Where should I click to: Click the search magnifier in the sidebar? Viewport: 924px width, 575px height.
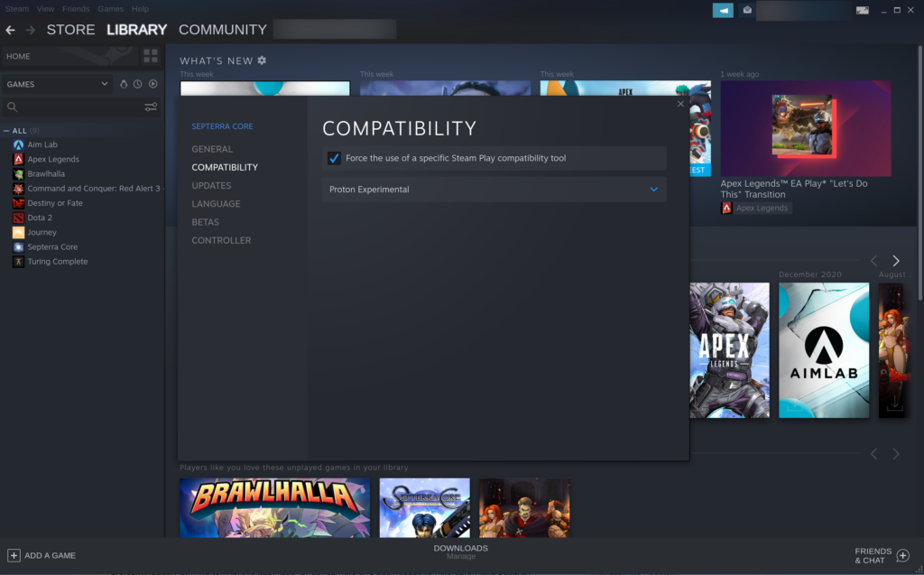click(12, 107)
